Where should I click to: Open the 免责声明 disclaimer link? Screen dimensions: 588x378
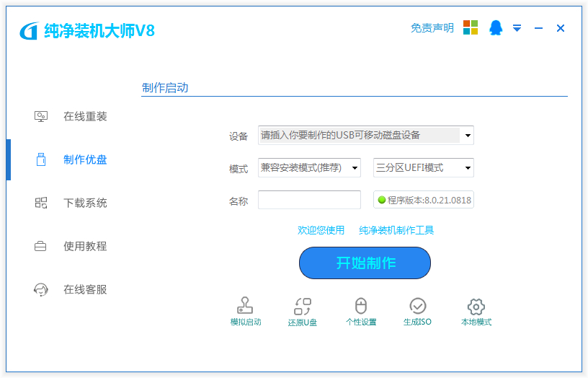tap(432, 28)
